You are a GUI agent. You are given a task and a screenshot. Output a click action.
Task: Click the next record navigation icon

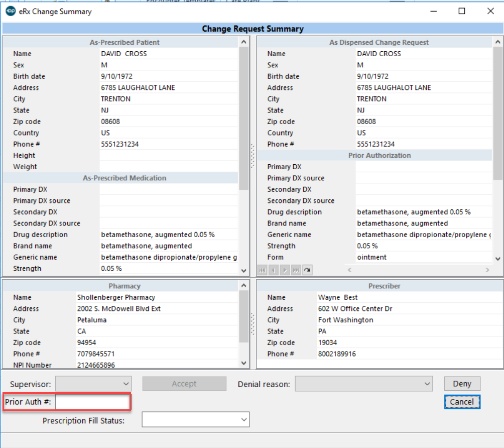coord(285,270)
